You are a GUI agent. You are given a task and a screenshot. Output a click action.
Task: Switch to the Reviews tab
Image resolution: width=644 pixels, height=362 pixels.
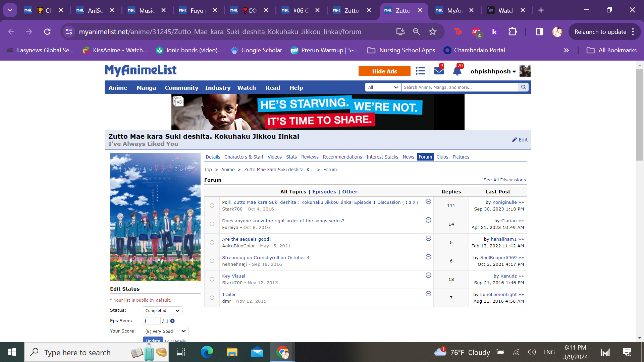(x=310, y=157)
